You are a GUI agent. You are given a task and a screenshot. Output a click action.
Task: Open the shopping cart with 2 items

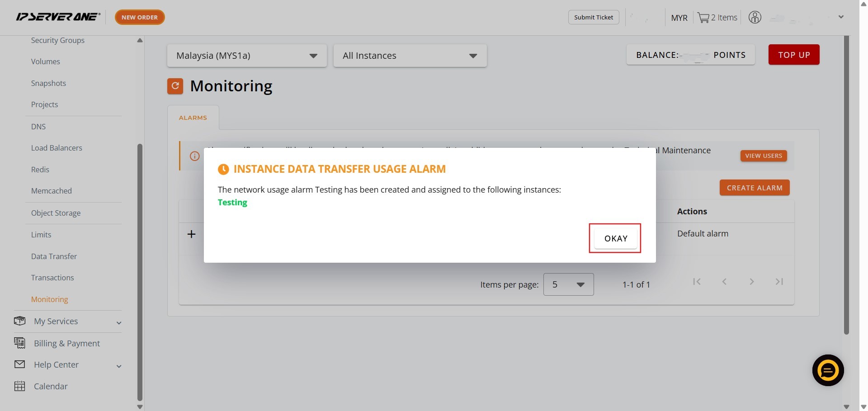pos(717,18)
